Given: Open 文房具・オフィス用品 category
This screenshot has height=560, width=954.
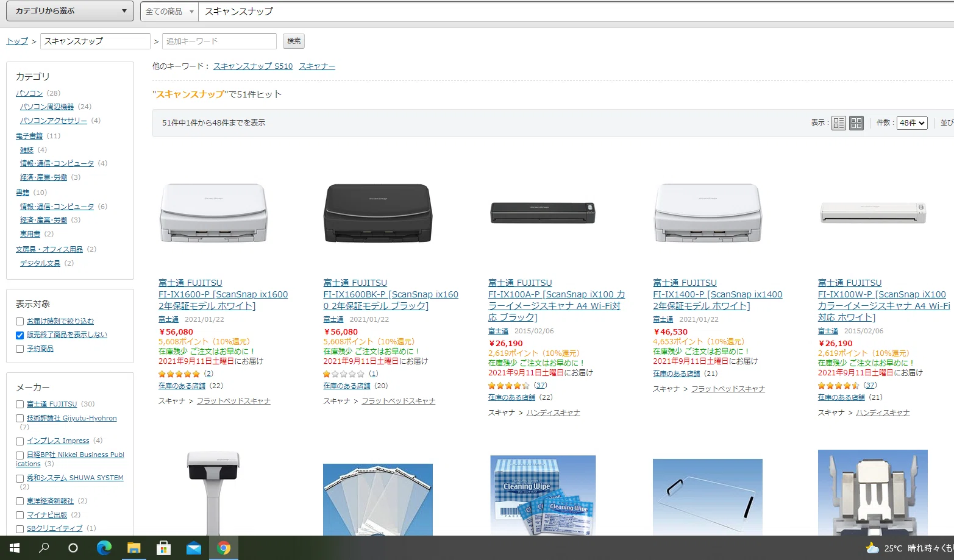Looking at the screenshot, I should (49, 249).
